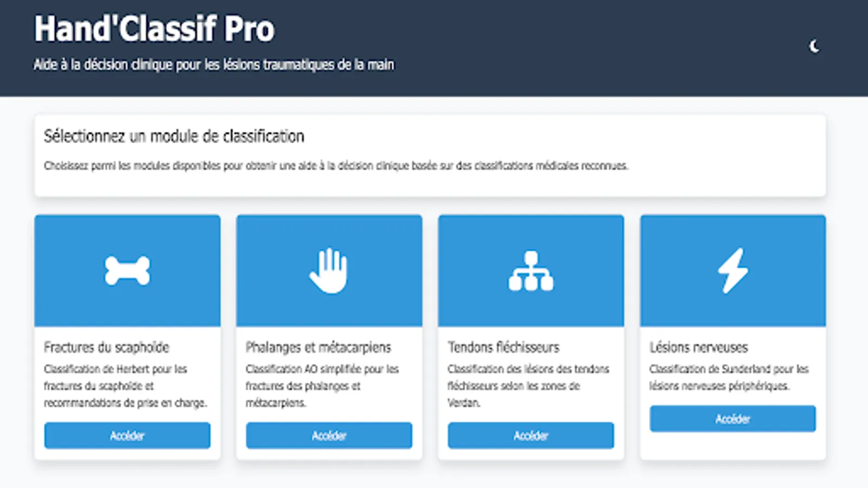
Task: Click the hierarchy icon on Tendons fléchisseurs card
Action: pyautogui.click(x=531, y=269)
